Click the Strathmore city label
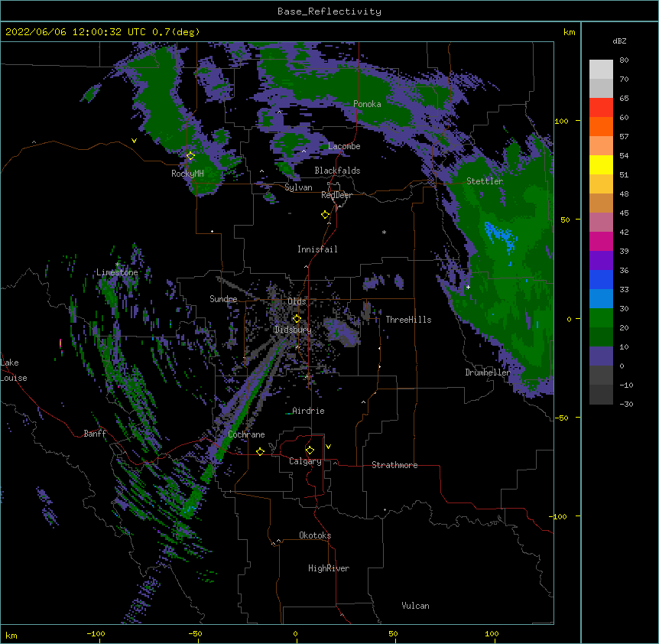 tap(394, 465)
